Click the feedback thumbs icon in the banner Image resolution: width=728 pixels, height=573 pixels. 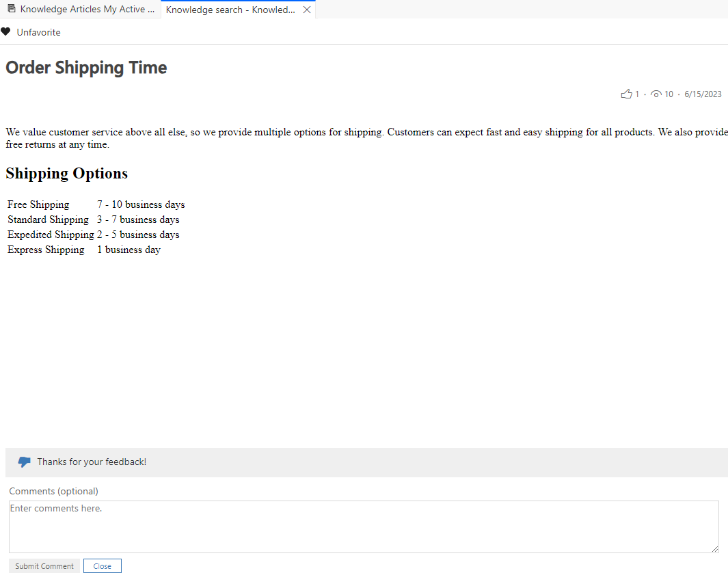point(24,462)
